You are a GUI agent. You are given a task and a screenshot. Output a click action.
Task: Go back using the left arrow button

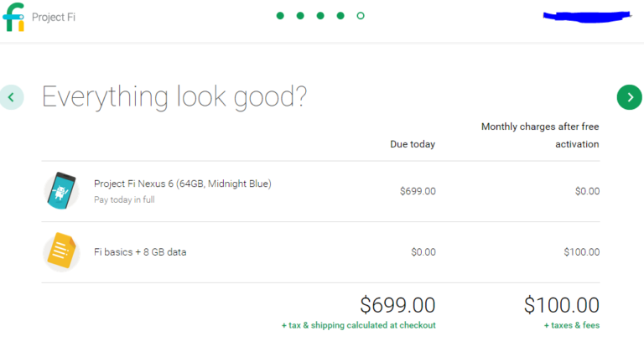[x=11, y=97]
